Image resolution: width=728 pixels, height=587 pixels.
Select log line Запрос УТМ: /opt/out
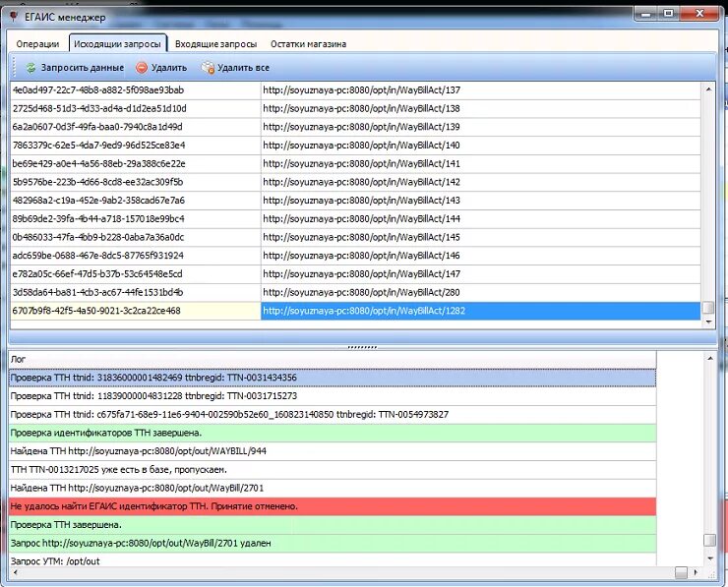tap(333, 560)
